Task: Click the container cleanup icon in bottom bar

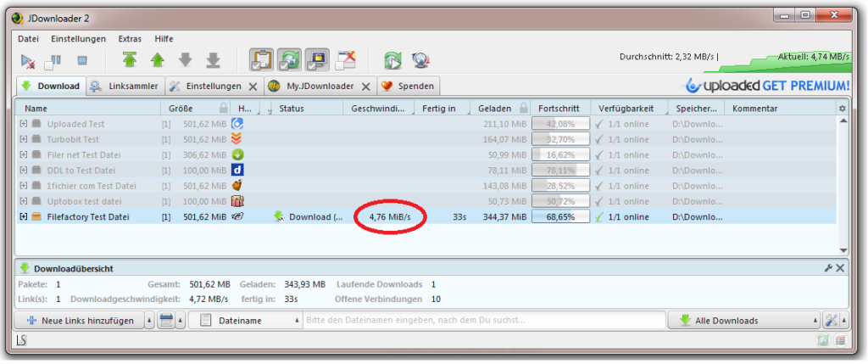Action: (165, 320)
